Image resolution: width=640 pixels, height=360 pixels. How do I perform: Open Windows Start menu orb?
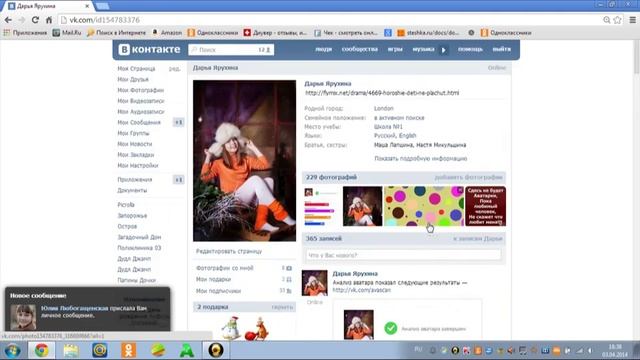click(12, 351)
